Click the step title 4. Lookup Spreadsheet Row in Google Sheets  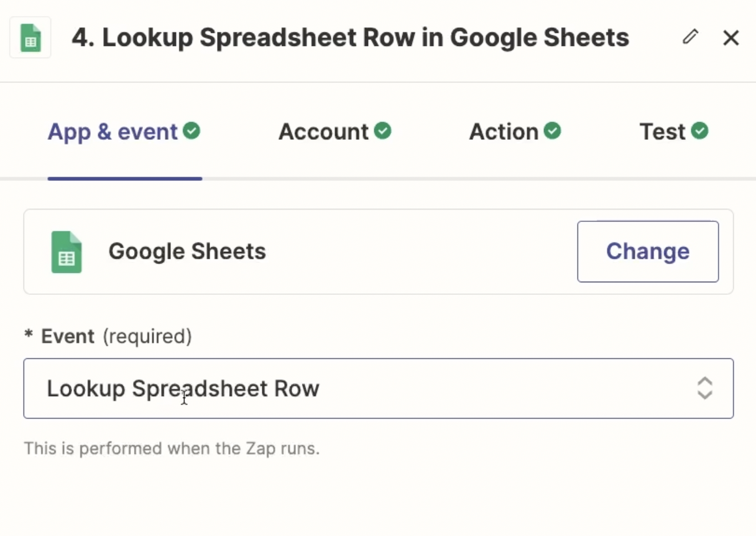coord(350,38)
